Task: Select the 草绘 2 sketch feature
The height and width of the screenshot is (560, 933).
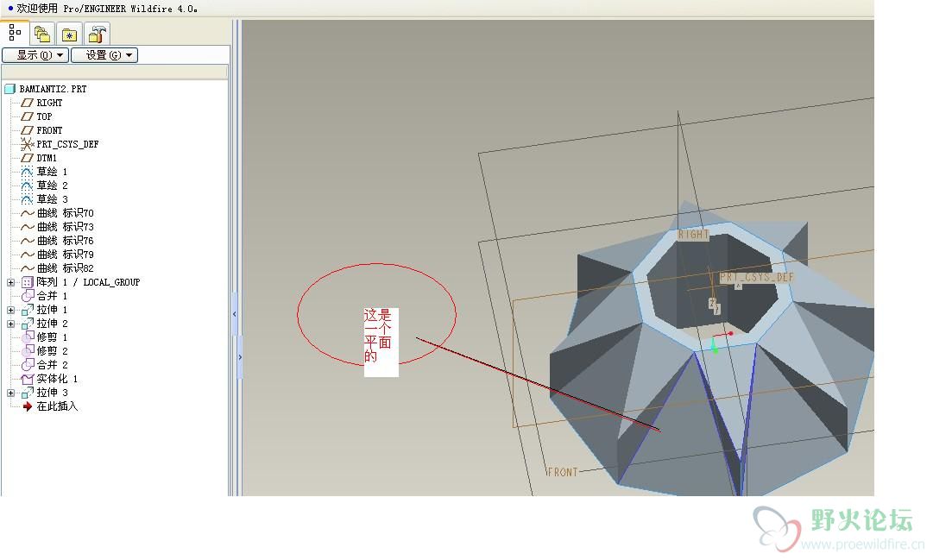Action: coord(52,186)
